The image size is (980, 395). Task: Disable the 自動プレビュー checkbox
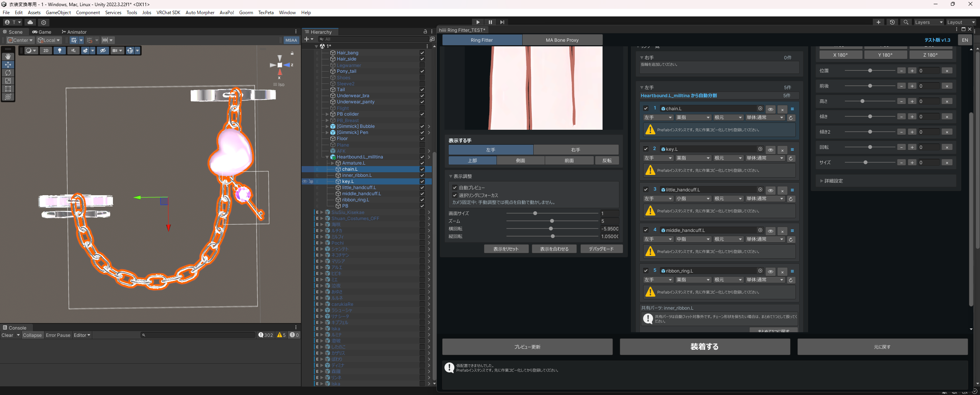point(455,188)
